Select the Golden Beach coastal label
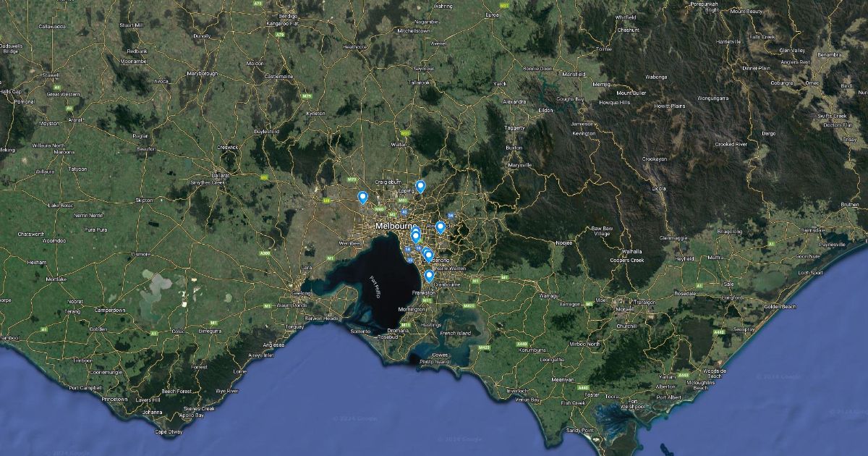 tap(780, 307)
